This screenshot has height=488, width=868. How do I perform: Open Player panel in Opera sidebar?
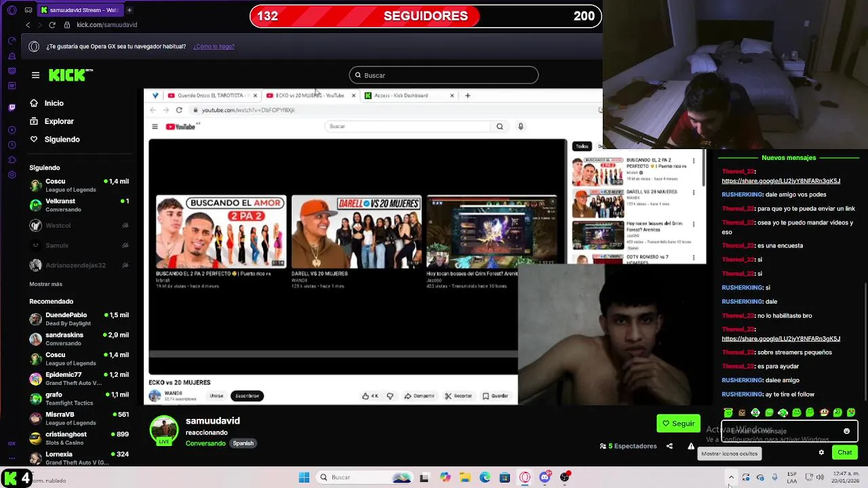click(x=12, y=129)
